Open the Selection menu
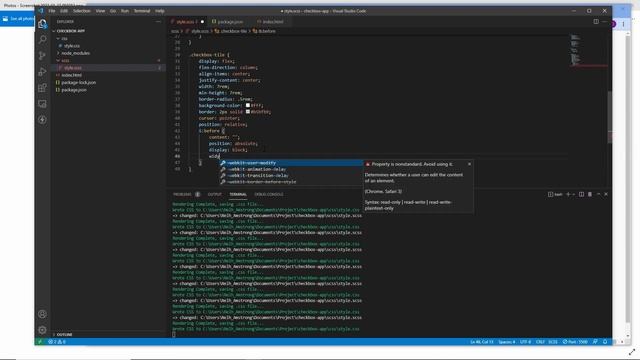The image size is (640, 360). coord(82,11)
